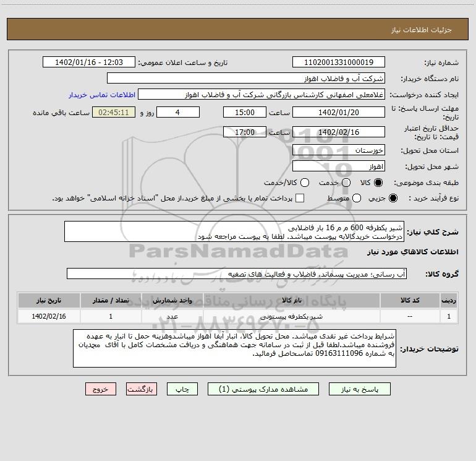Select the کالا/خدمت radio button

click(305, 183)
